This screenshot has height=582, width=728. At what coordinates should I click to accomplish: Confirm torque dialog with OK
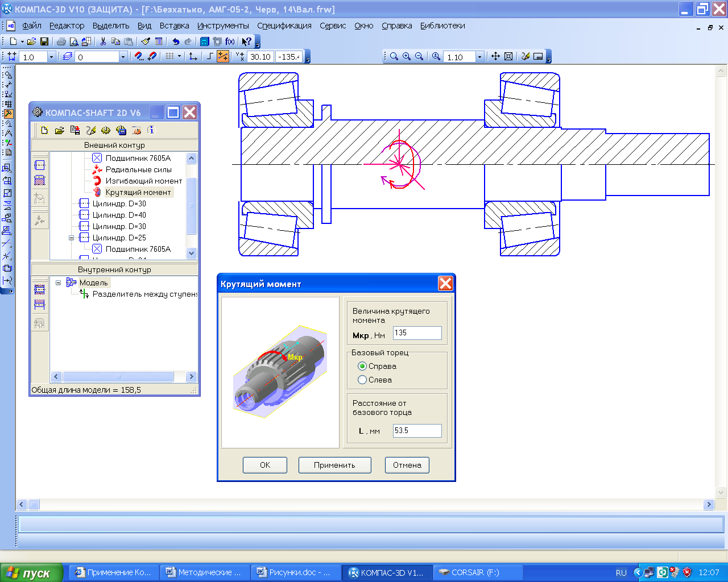tap(265, 465)
